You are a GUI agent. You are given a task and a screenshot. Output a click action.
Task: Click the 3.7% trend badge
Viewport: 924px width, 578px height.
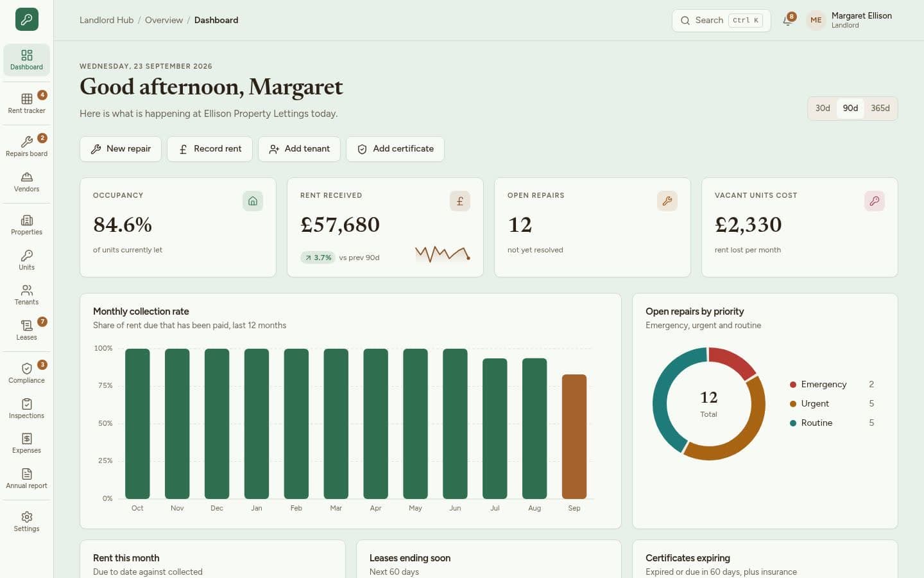(318, 258)
